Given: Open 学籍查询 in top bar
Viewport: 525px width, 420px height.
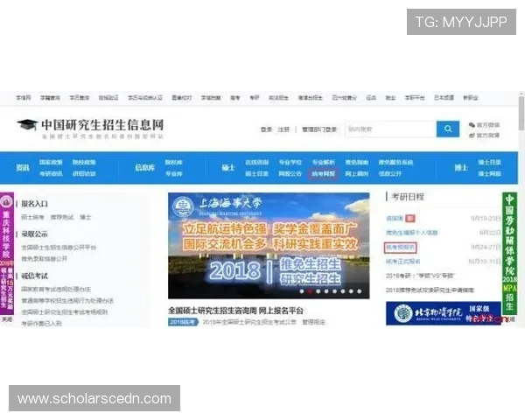Looking at the screenshot, I should 50,97.
